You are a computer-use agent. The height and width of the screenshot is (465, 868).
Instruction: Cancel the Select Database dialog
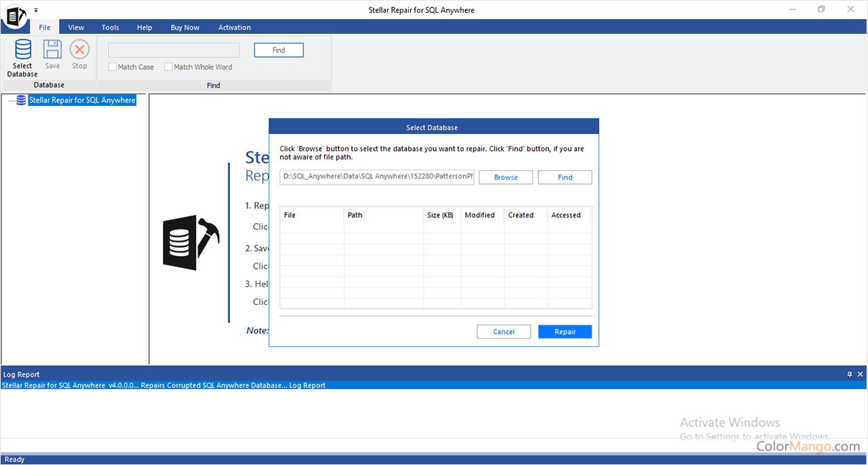pyautogui.click(x=504, y=331)
